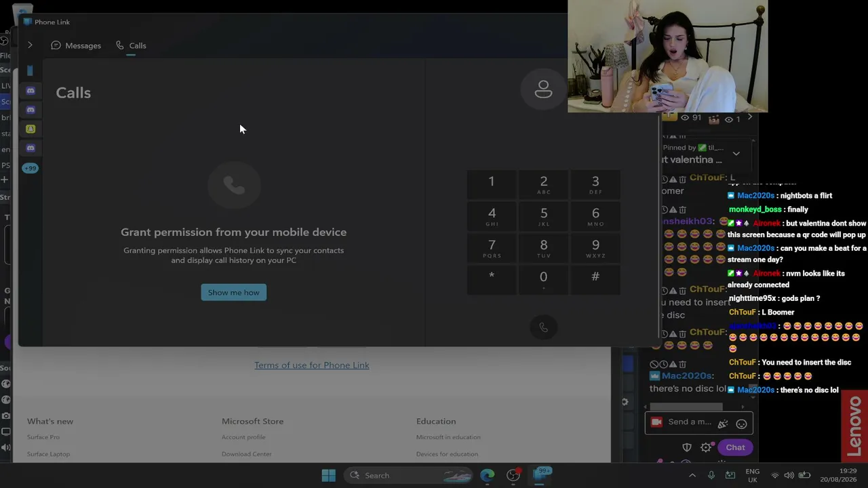Open the Account profile link in browser
The height and width of the screenshot is (488, 868).
[243, 437]
